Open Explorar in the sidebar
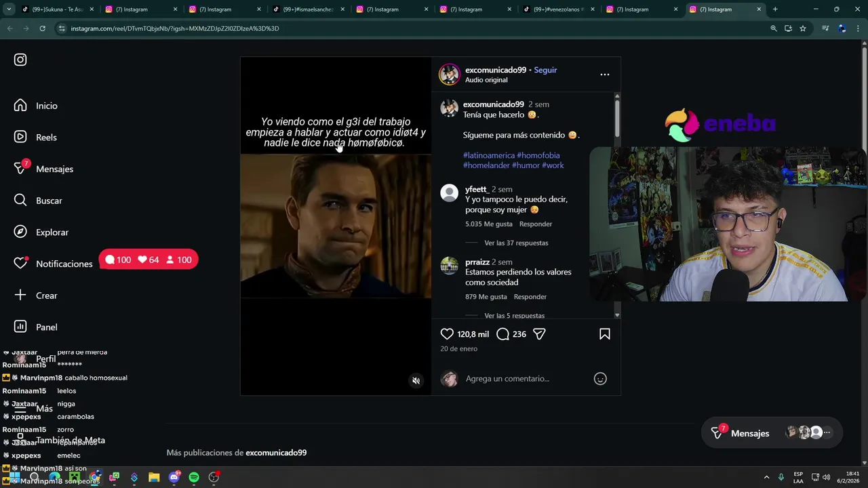Image resolution: width=868 pixels, height=488 pixels. [41, 232]
